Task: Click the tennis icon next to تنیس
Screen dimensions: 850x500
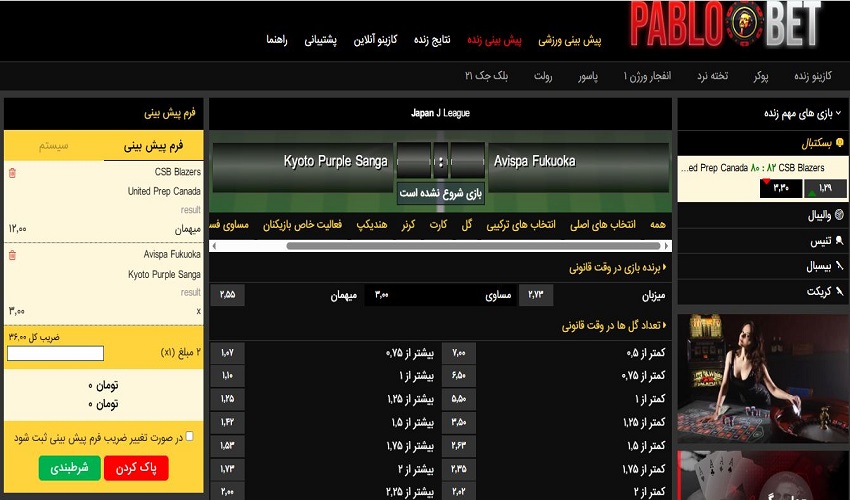Action: click(840, 240)
